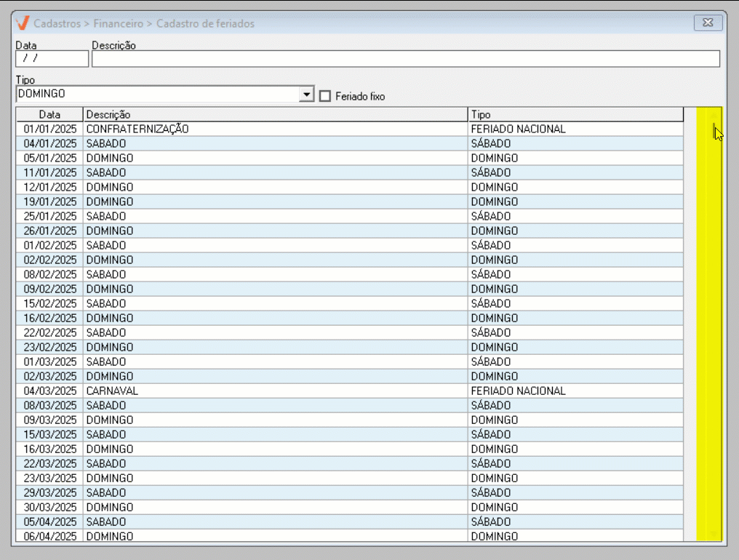
Task: Click FERIADO NACIONAL type in 04/03/2025 row
Action: tap(518, 391)
